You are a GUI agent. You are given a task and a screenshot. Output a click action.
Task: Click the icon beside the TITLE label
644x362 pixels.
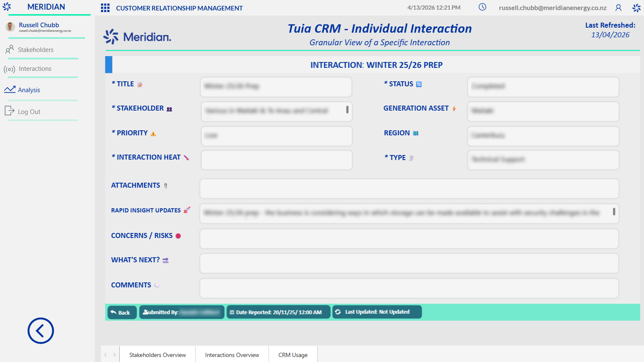[140, 84]
